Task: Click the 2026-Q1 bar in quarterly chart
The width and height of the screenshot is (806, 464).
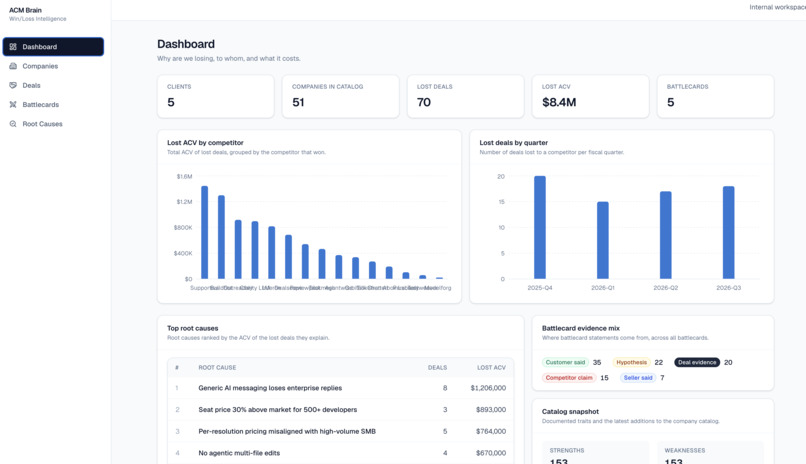Action: coord(602,240)
